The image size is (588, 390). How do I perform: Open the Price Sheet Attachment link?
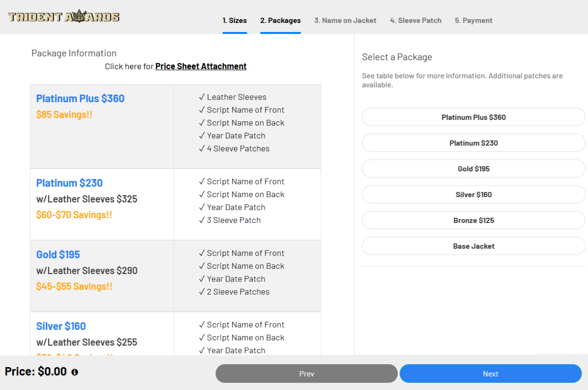(x=201, y=66)
